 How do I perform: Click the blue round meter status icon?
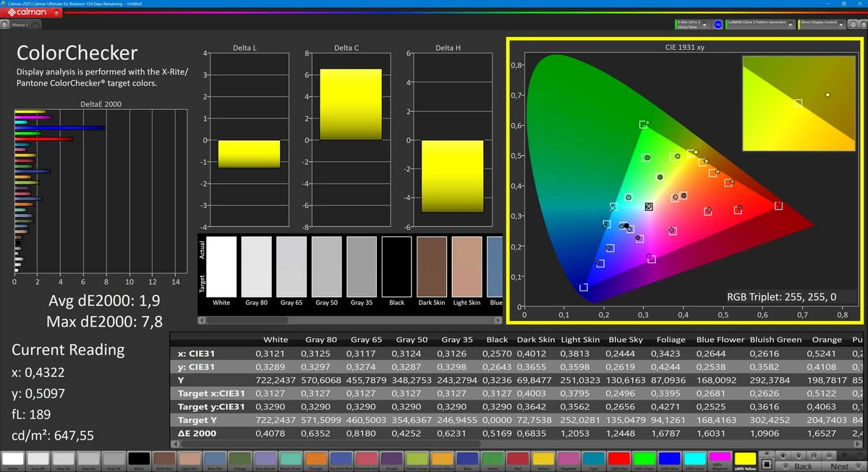(x=718, y=25)
